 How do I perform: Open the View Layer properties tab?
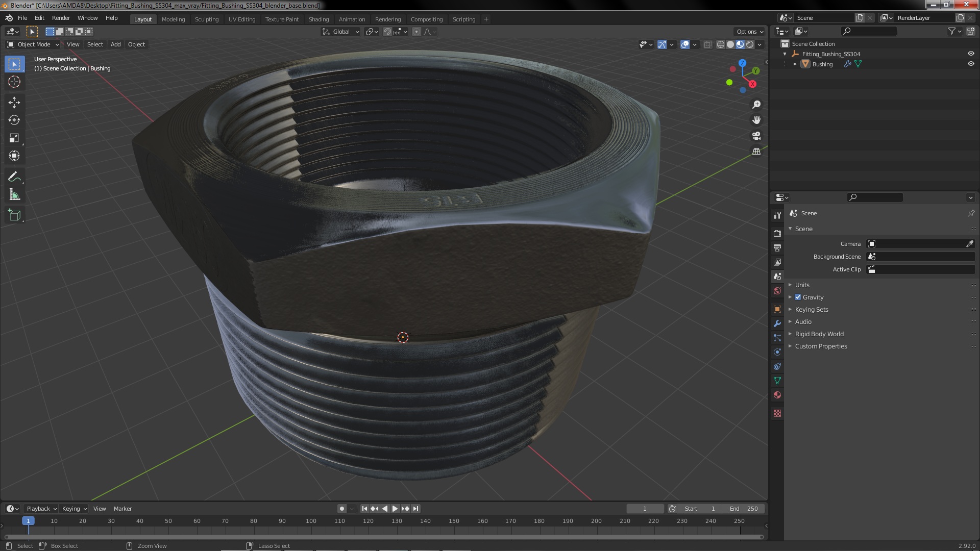777,262
